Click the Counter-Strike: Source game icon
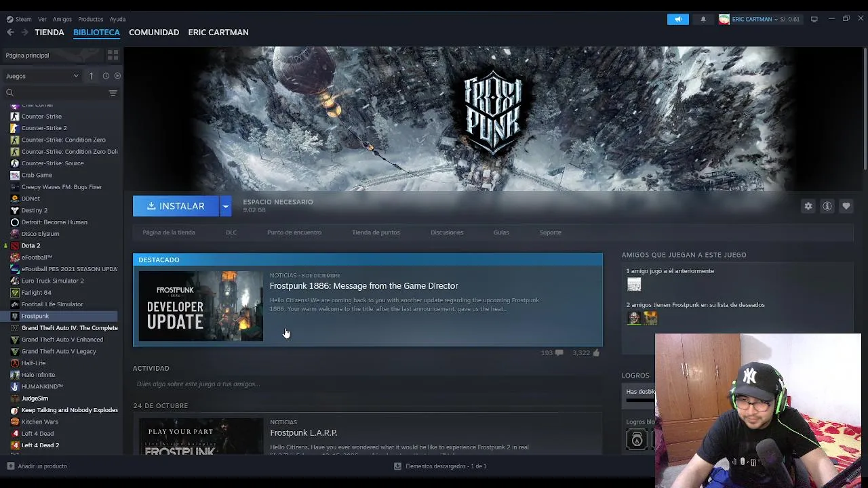Viewport: 868px width, 488px height. pyautogui.click(x=15, y=163)
